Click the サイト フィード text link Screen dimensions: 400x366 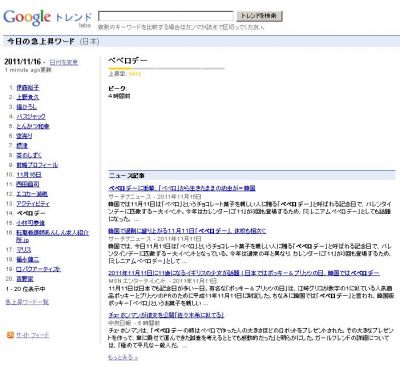coord(33,335)
